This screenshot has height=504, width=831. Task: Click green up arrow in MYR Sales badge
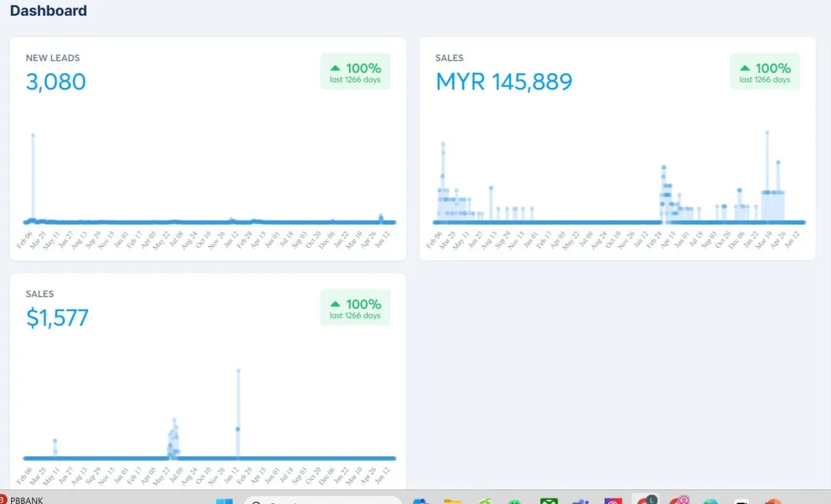pyautogui.click(x=745, y=68)
